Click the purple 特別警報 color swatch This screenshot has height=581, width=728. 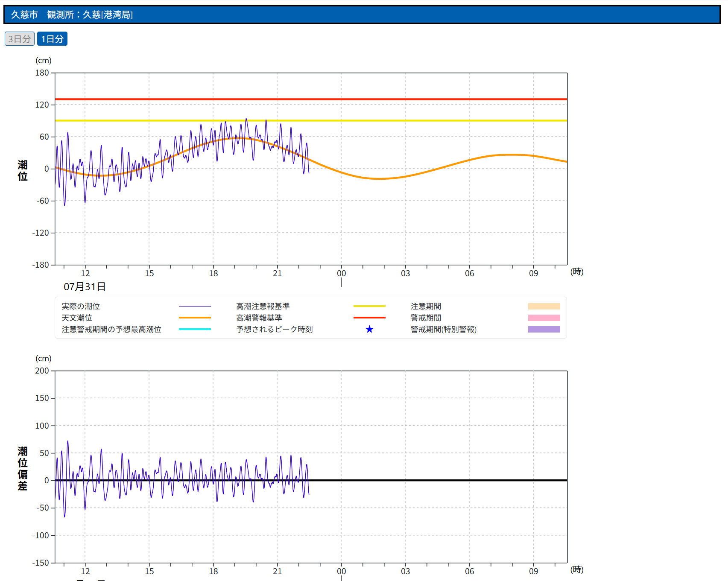tap(544, 329)
